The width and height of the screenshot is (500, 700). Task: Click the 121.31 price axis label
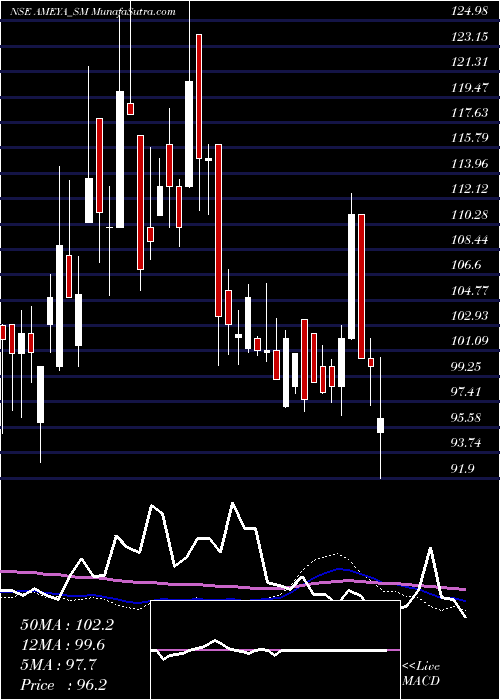pos(469,62)
